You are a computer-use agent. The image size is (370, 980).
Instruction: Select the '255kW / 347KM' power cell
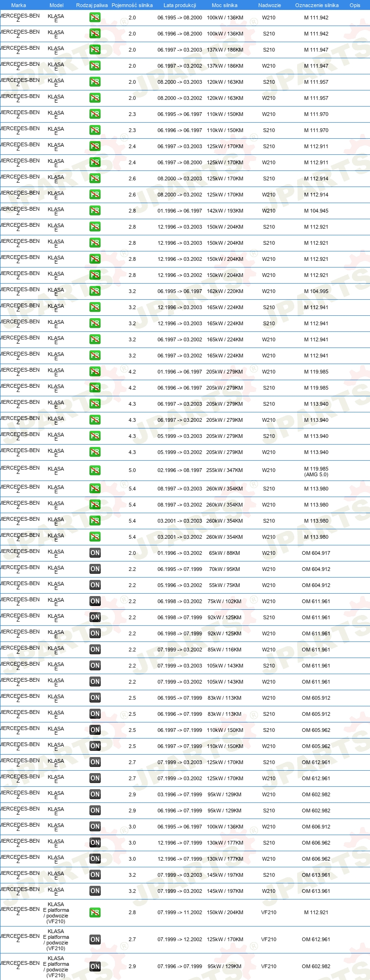click(x=225, y=471)
